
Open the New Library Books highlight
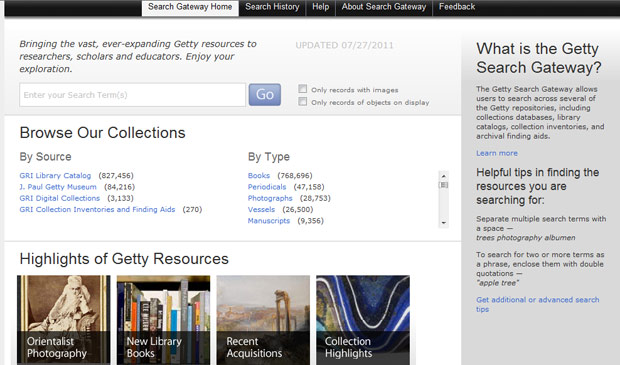[x=163, y=320]
